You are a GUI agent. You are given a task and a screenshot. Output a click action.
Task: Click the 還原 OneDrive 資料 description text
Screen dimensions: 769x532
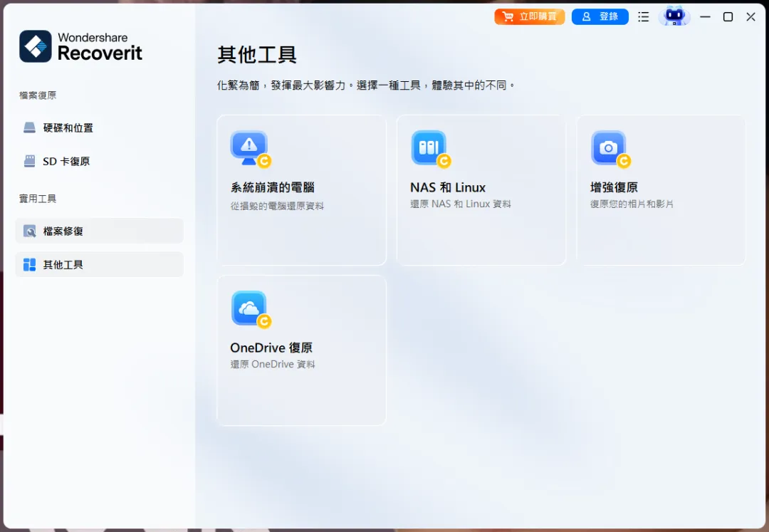pyautogui.click(x=273, y=365)
